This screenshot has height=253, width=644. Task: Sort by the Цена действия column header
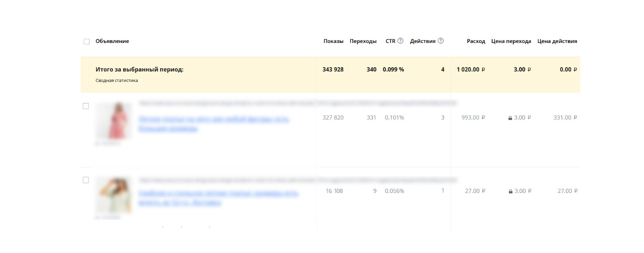click(557, 41)
